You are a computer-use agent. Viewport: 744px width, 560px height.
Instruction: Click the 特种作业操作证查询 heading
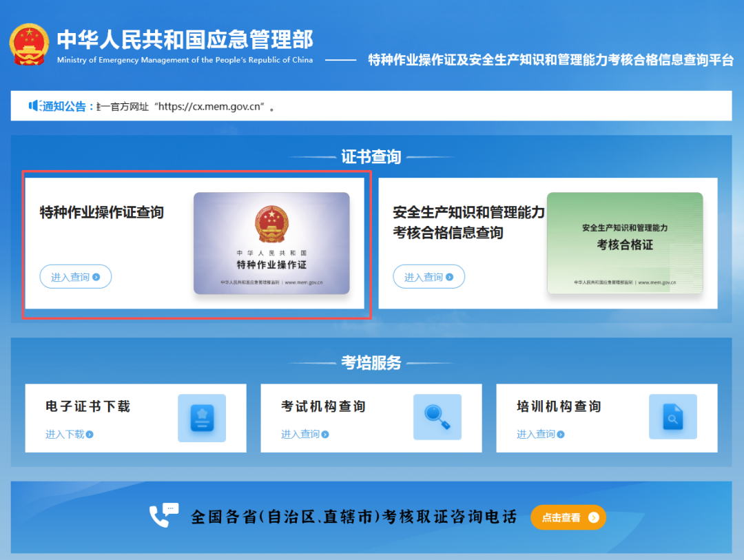(x=102, y=212)
